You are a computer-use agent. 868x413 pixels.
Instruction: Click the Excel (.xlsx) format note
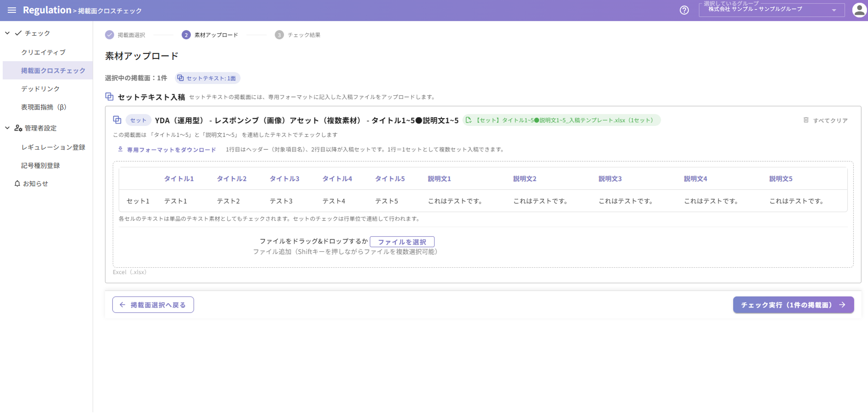pyautogui.click(x=129, y=272)
